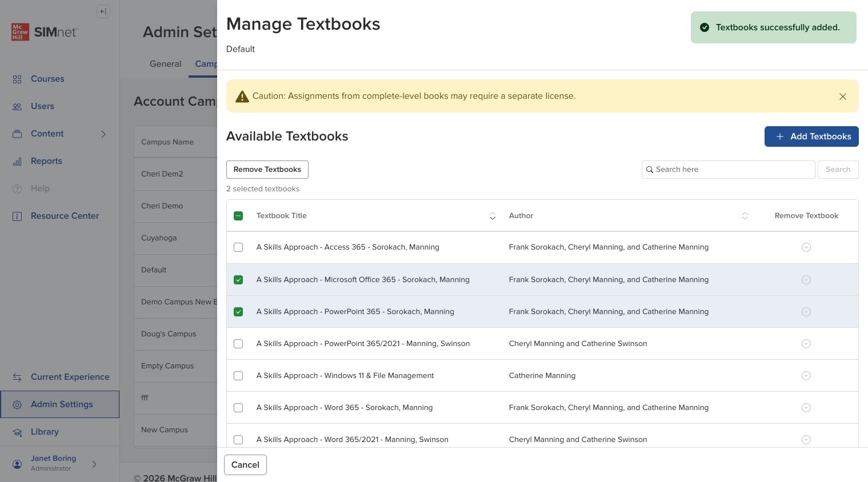Select the Word 365 - Sorokach checkbox
This screenshot has width=868, height=482.
(238, 408)
